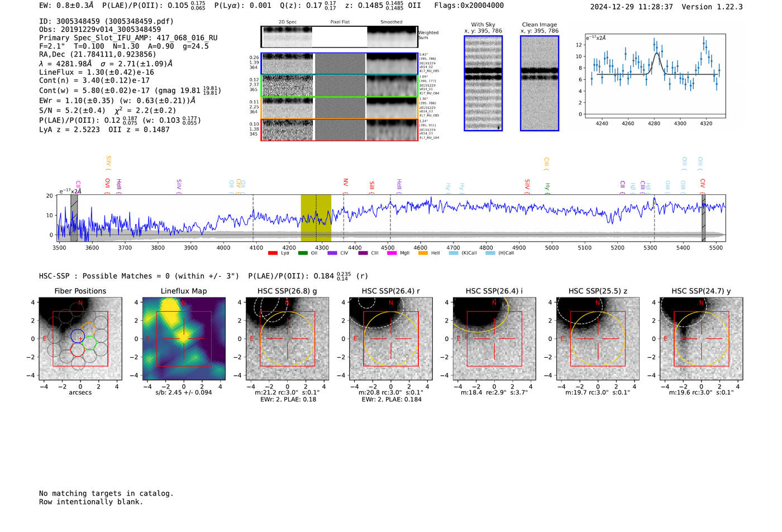The width and height of the screenshot is (782, 532).
Task: Click the red OVI line label
Action: pos(107,186)
